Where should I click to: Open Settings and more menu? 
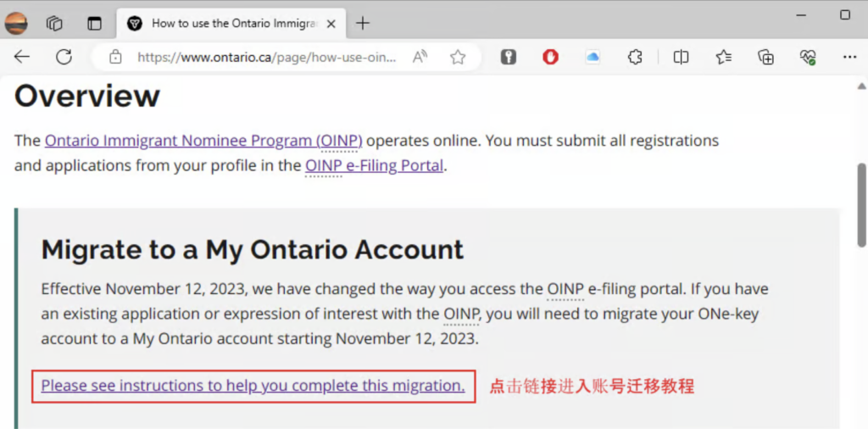[849, 57]
